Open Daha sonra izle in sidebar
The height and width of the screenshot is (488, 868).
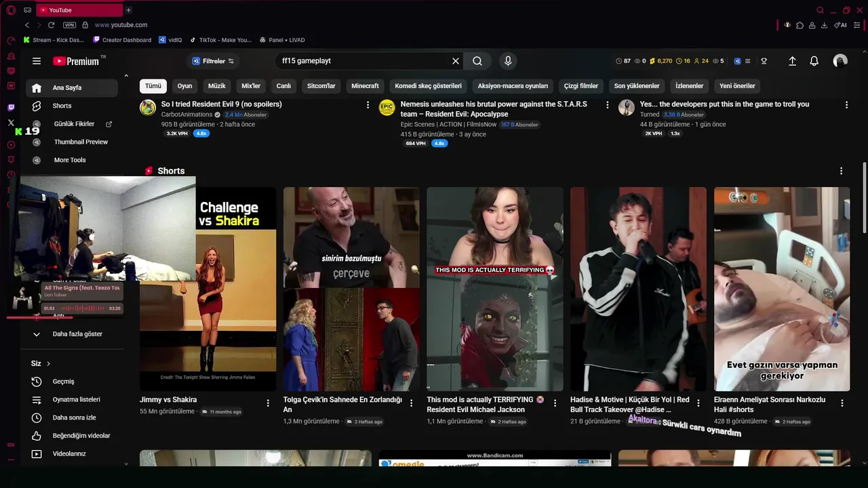(72, 418)
